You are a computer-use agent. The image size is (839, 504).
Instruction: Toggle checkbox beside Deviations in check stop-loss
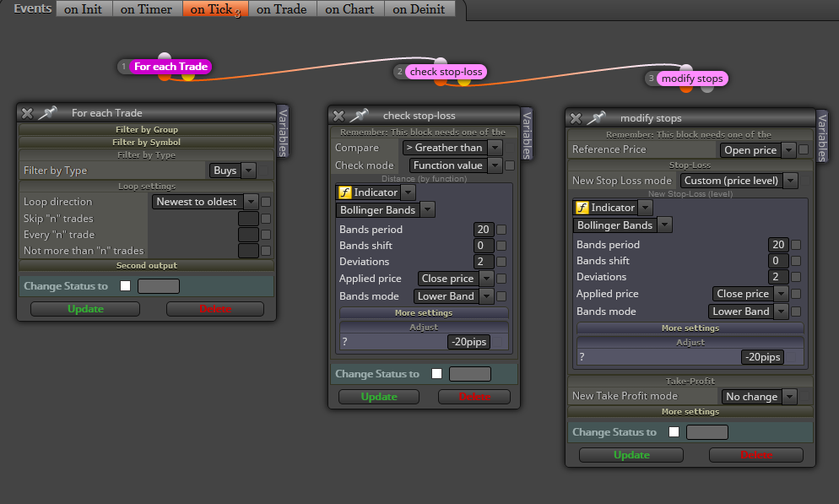(x=501, y=262)
